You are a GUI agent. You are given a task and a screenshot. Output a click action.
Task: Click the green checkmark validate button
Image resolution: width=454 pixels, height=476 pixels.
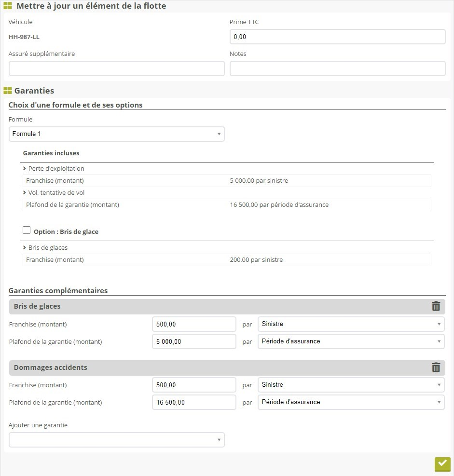pyautogui.click(x=442, y=463)
